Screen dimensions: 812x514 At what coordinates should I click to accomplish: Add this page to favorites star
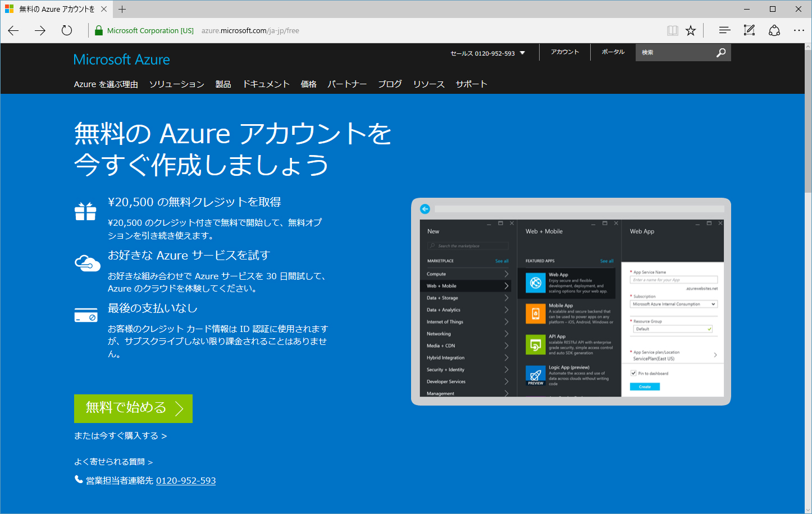691,30
